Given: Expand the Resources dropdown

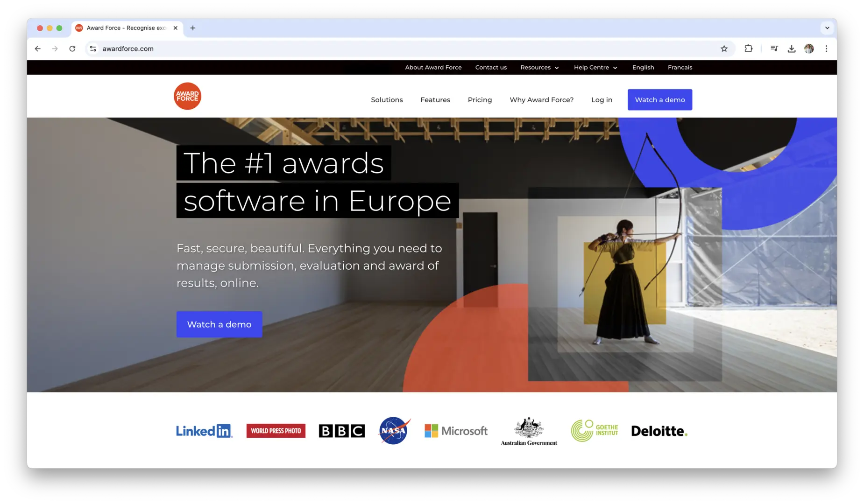Looking at the screenshot, I should coord(539,67).
